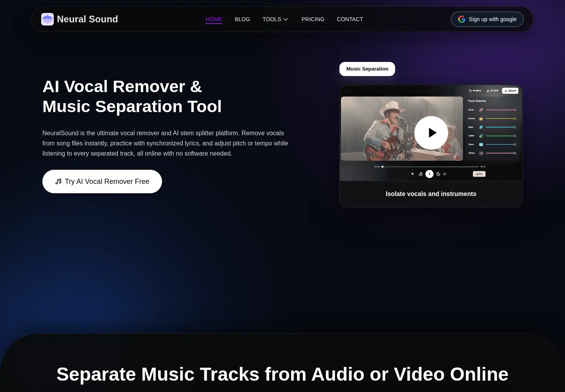
Task: Click the music note icon on Try AI Vocal Remover Free
Action: pos(58,181)
